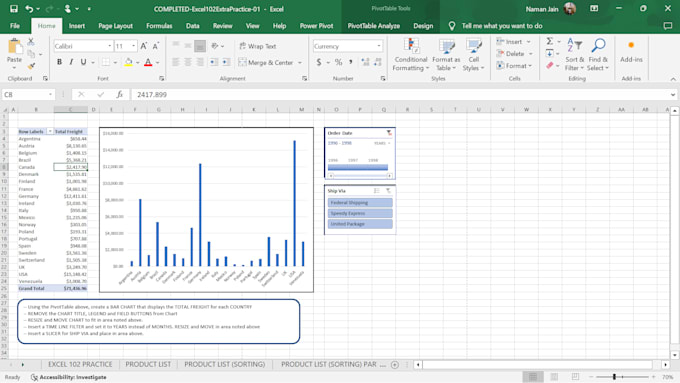This screenshot has height=383, width=680.
Task: Click the Tell me what you want box
Action: pyautogui.click(x=502, y=26)
